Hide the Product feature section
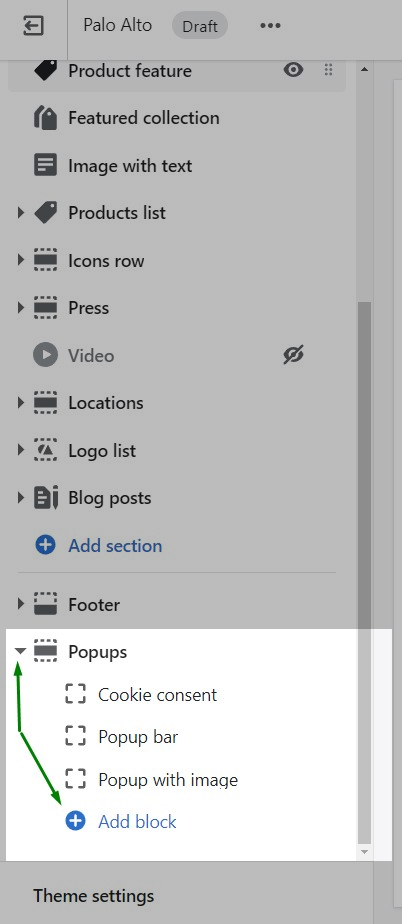Viewport: 402px width, 924px height. 293,71
